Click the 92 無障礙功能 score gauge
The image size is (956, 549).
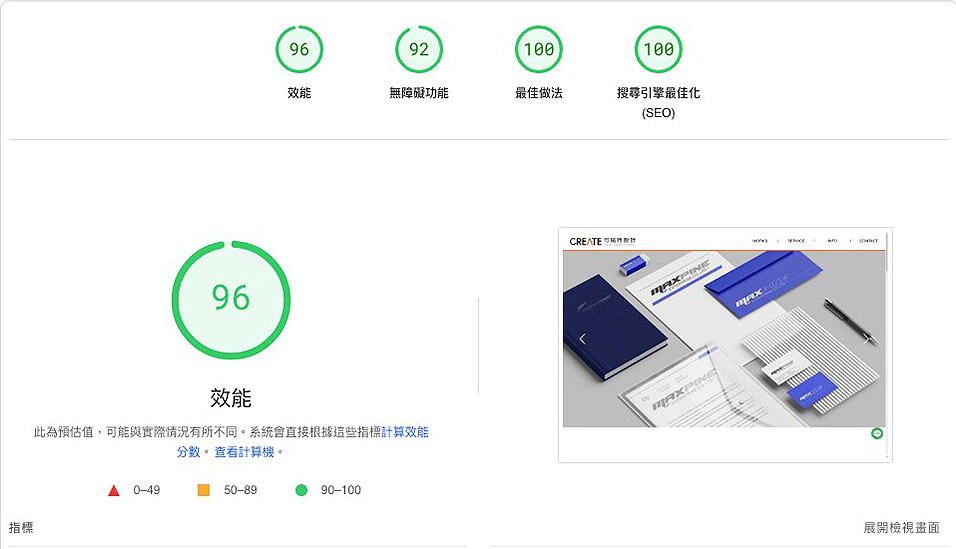click(419, 49)
